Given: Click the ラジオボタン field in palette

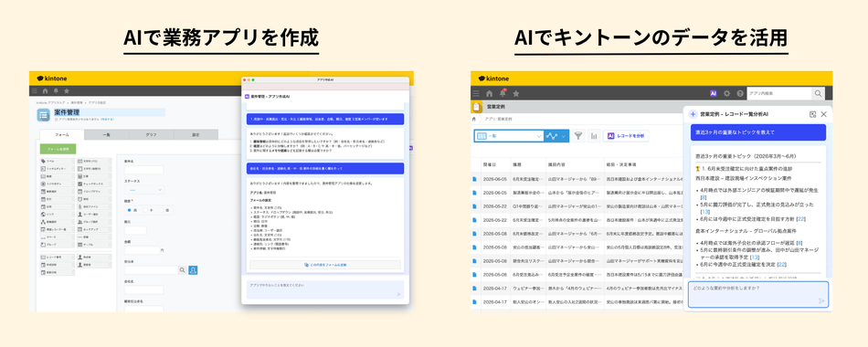Looking at the screenshot, I should (57, 184).
